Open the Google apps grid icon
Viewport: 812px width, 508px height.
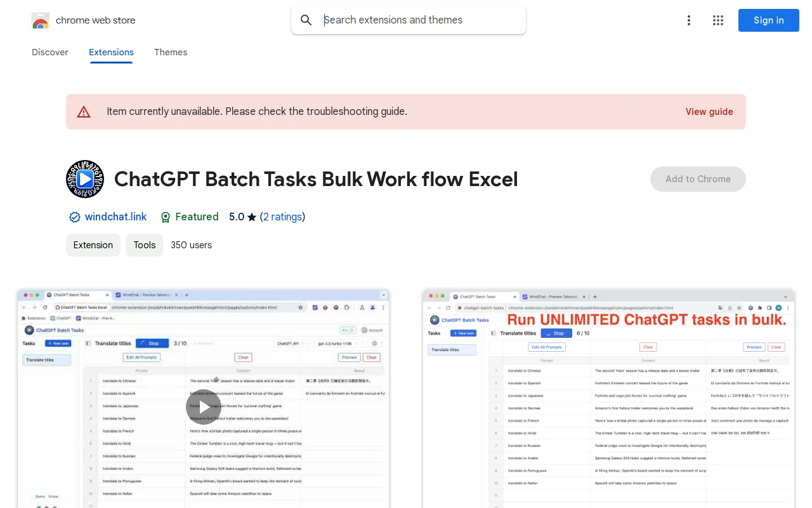pyautogui.click(x=718, y=20)
